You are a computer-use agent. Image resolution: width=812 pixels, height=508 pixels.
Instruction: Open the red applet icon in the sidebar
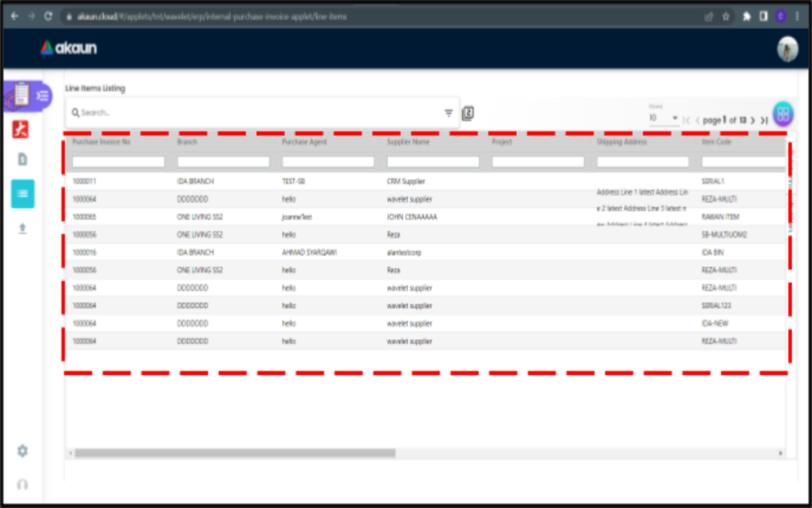21,129
